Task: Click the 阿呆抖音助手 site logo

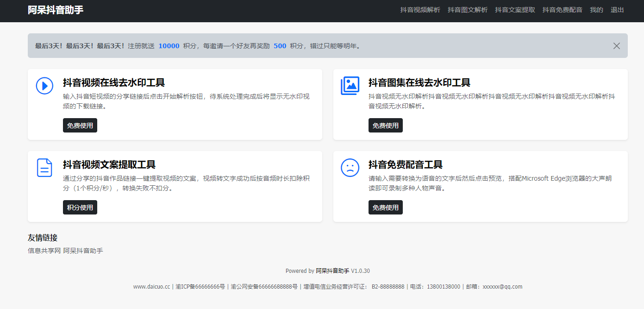Action: click(56, 10)
